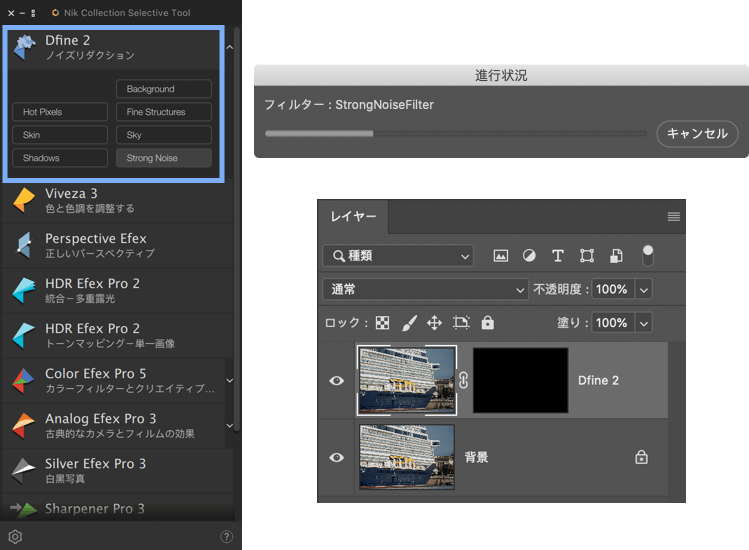Screen dimensions: 749x550
Task: Hide the Dfine 2 layer visibility eye
Action: 336,380
